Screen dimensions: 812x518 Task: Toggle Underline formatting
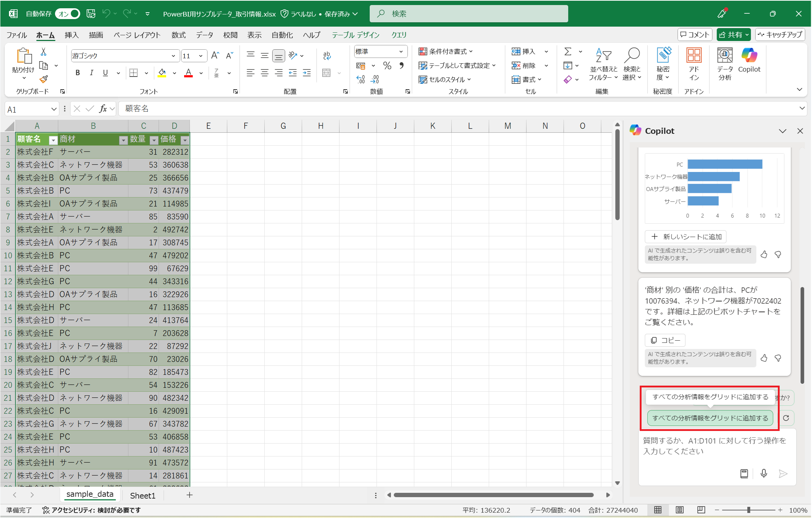click(105, 73)
